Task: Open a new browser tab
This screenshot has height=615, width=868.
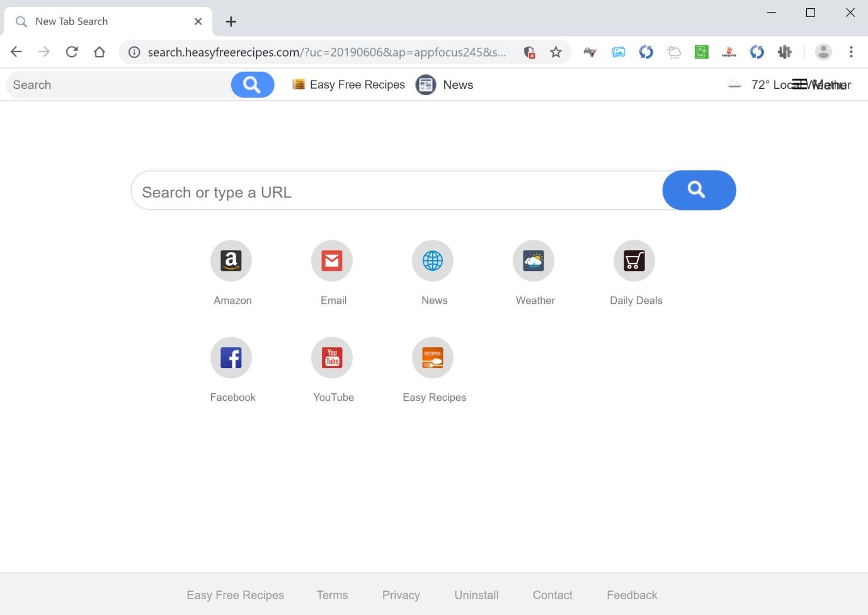Action: pos(231,21)
